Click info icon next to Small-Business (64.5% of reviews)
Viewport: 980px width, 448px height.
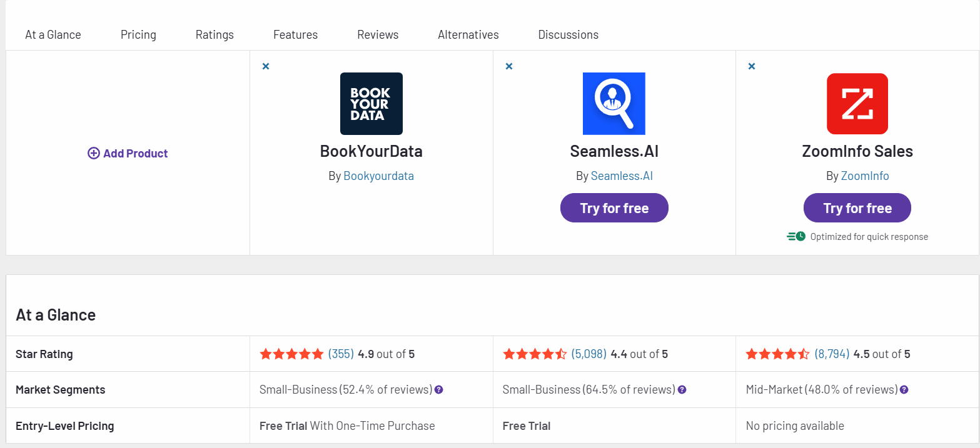[682, 390]
